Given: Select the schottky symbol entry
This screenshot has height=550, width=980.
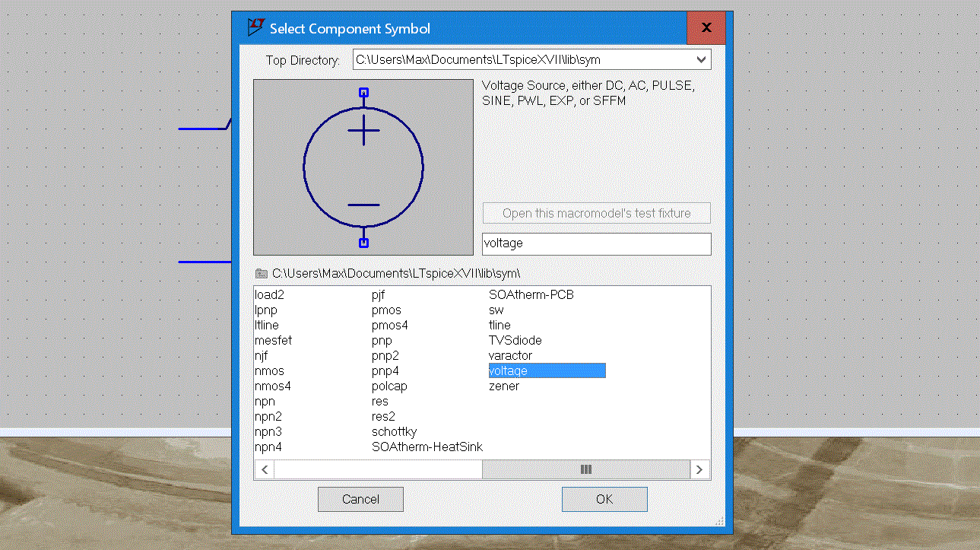Looking at the screenshot, I should click(x=394, y=431).
